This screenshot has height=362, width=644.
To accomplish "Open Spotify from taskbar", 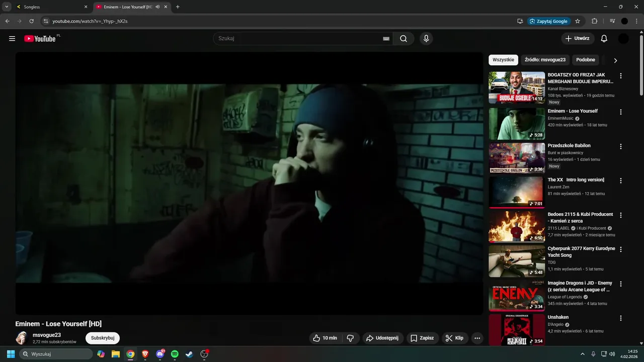I will point(175,354).
